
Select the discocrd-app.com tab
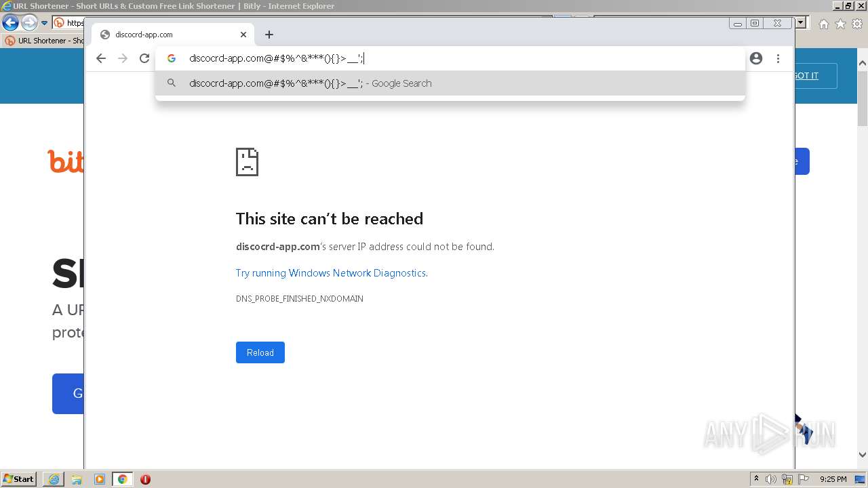173,35
